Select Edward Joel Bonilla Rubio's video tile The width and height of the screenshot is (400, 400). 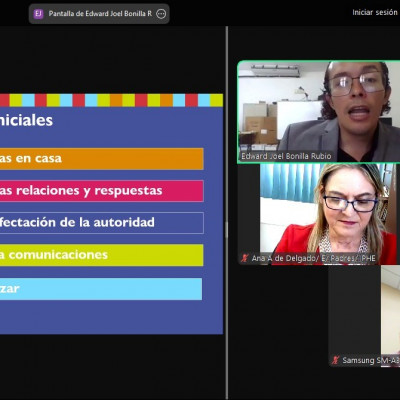coord(319,112)
